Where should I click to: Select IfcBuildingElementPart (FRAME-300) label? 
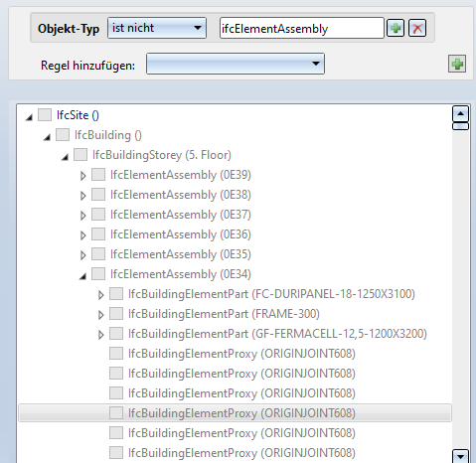click(224, 314)
